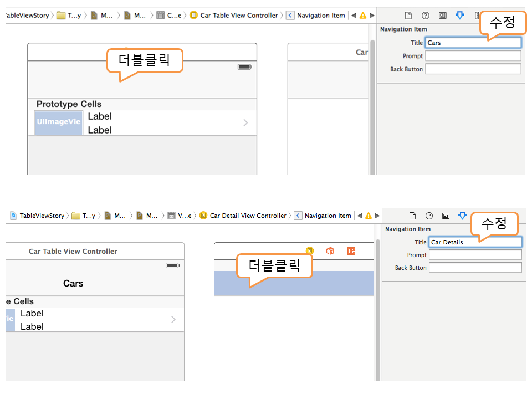Click the Title field containing Cars

(x=473, y=43)
